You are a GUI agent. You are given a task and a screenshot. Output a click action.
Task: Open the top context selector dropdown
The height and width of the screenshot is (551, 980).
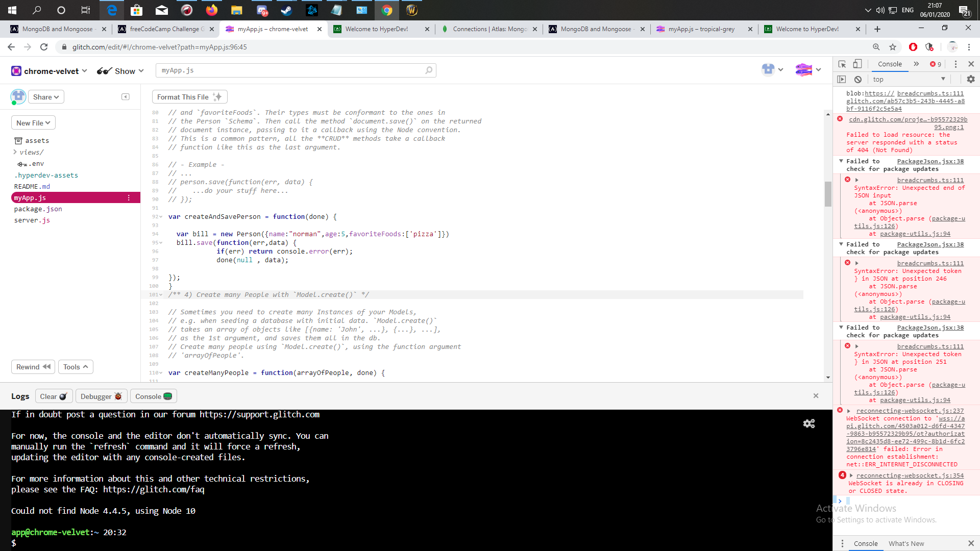pos(909,80)
